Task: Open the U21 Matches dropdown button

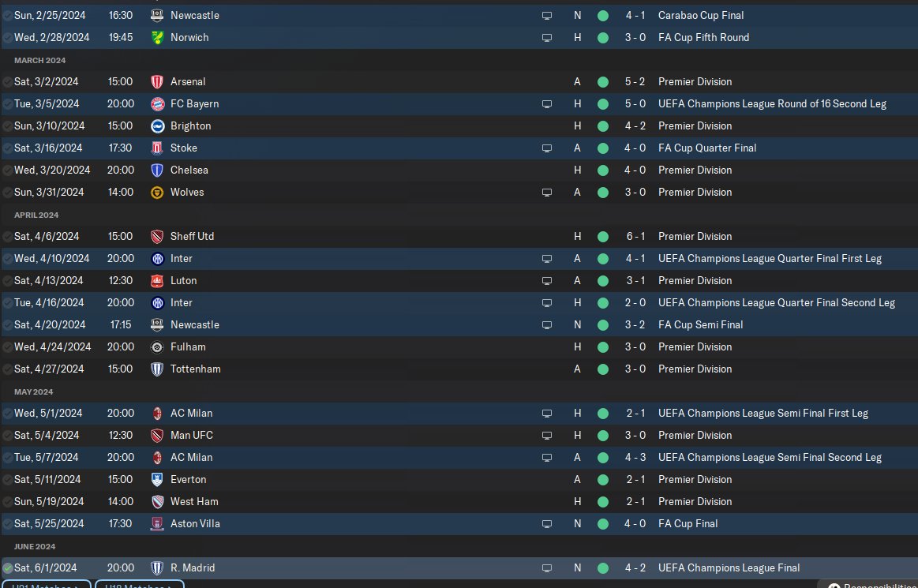Action: coord(44,585)
